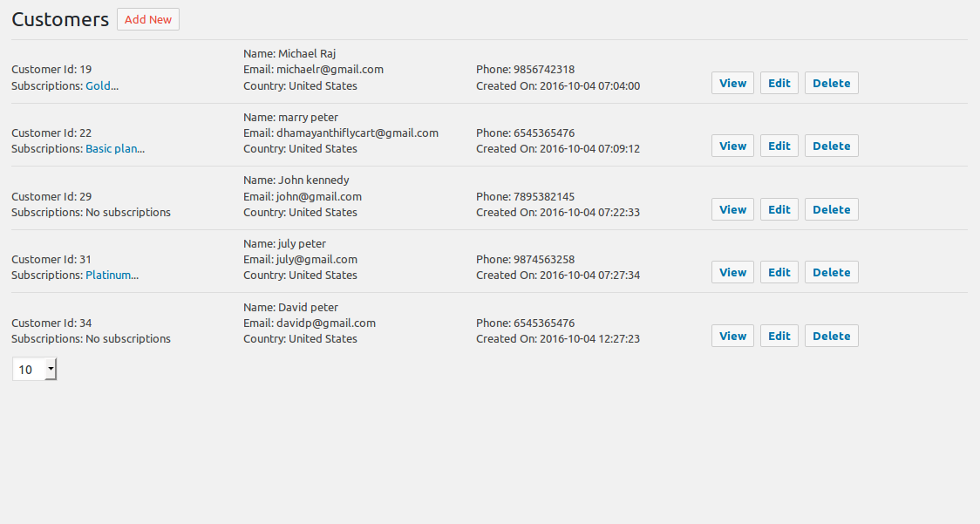Edit customer John kennedy

(779, 209)
